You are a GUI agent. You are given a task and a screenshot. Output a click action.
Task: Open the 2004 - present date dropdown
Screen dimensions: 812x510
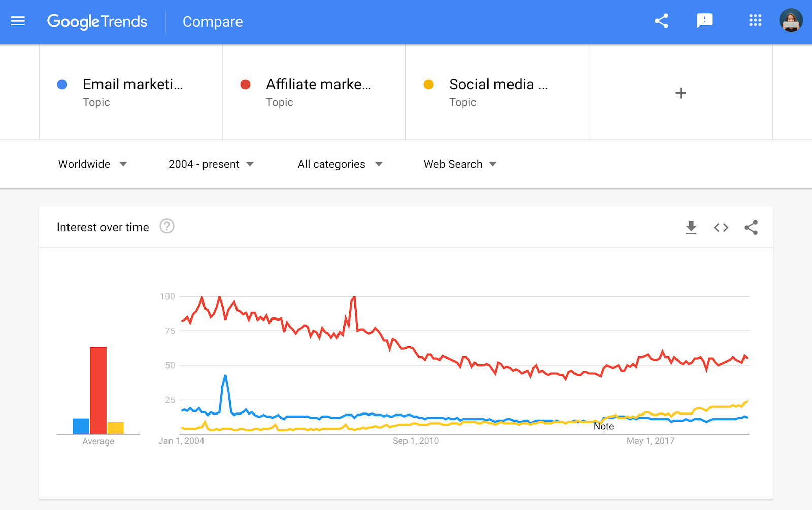click(x=211, y=164)
